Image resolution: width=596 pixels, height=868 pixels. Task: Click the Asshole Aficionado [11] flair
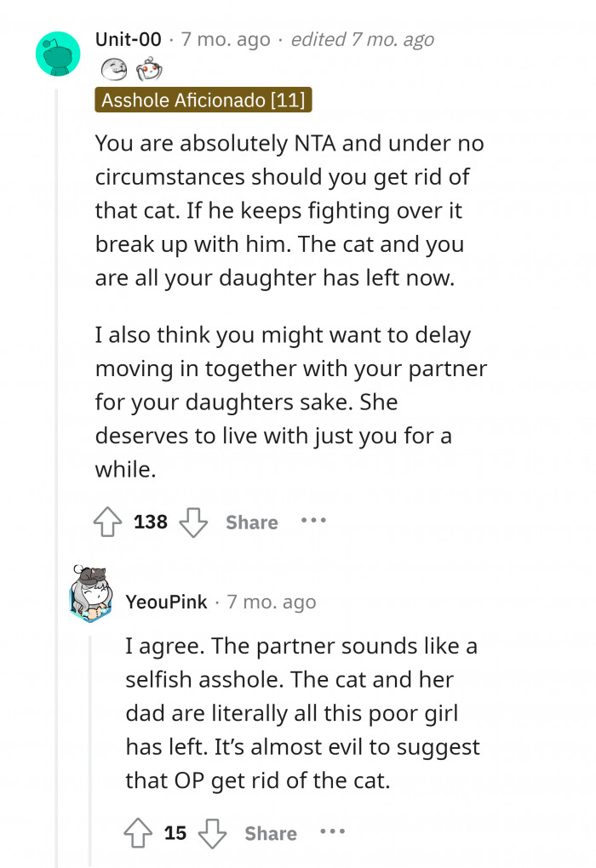pos(203,100)
